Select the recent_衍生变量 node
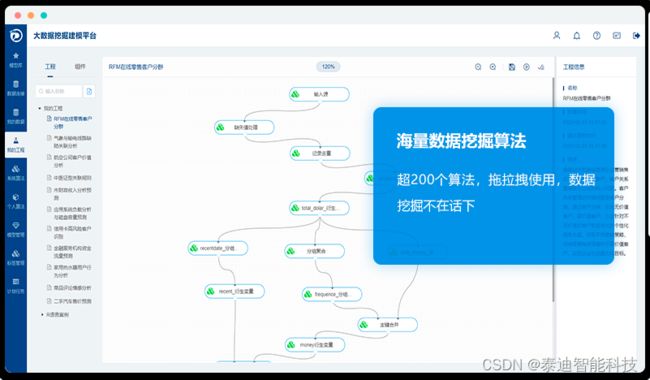This screenshot has width=650, height=380. [235, 291]
